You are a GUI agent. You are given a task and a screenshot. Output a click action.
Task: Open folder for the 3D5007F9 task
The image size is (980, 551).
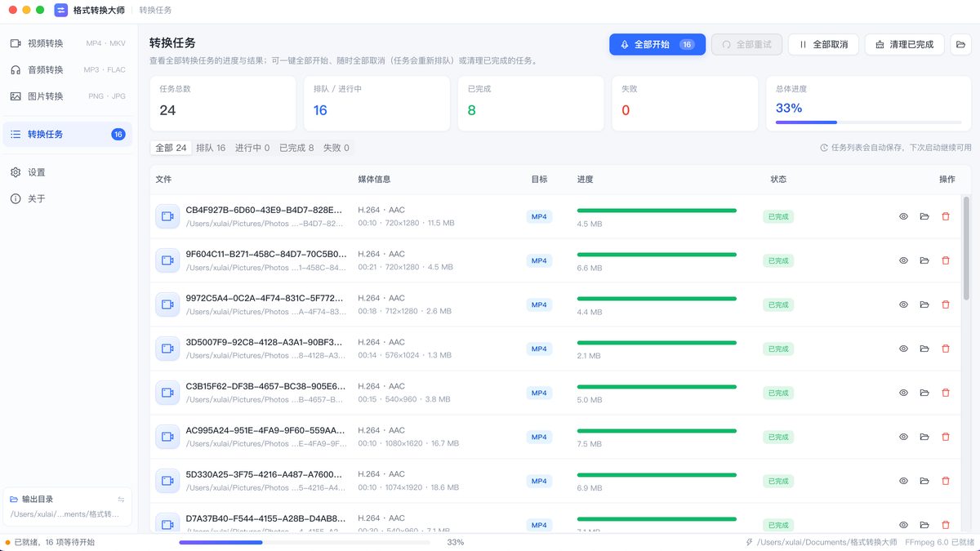point(924,349)
